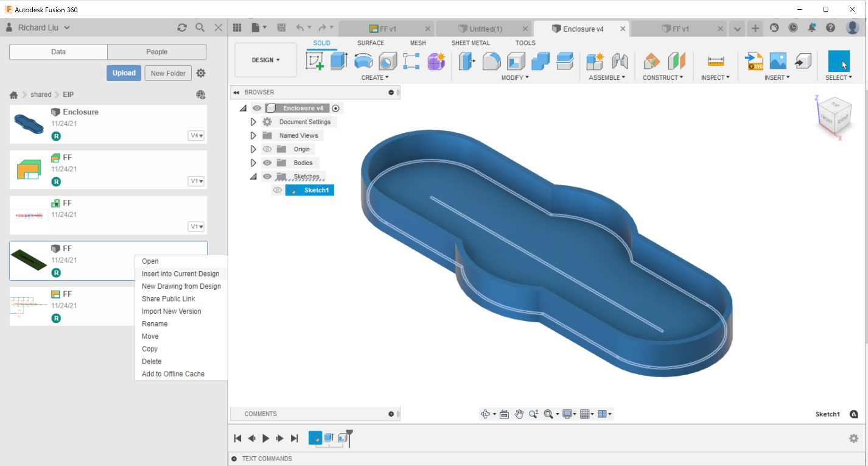Expand the Document Settings tree node
868x466 pixels.
click(x=253, y=121)
